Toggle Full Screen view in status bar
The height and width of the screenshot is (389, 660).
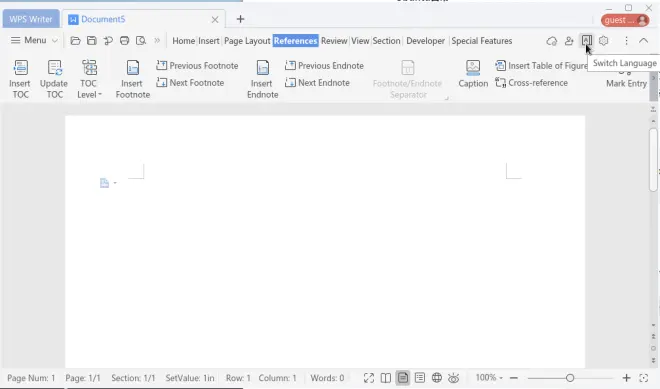369,378
